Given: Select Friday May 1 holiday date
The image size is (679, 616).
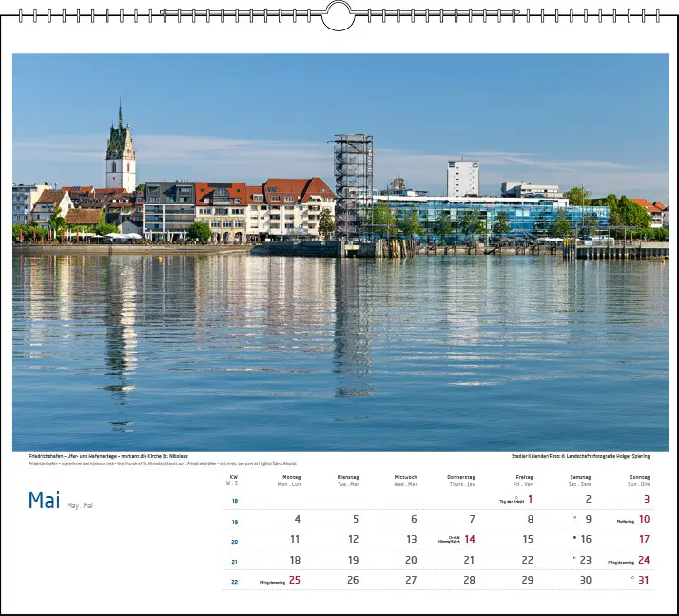Looking at the screenshot, I should (530, 499).
